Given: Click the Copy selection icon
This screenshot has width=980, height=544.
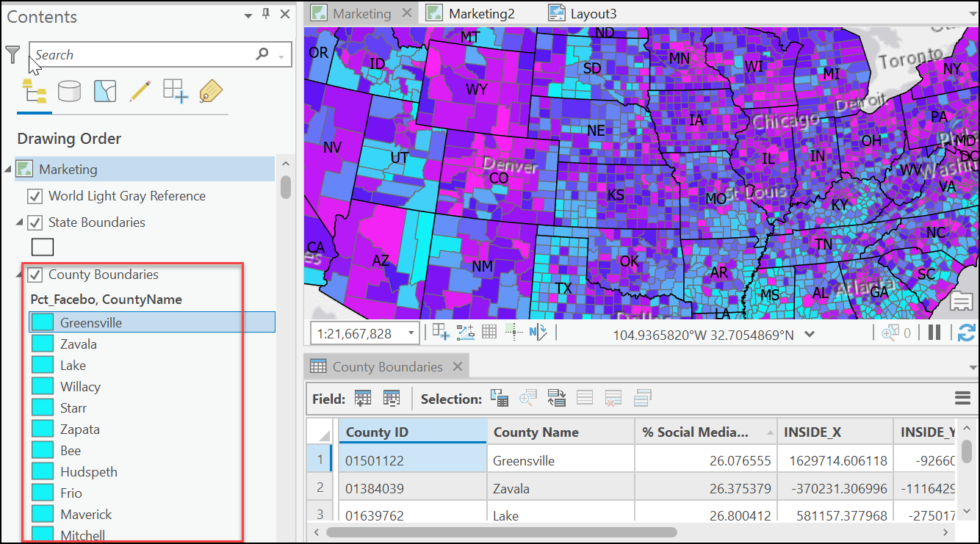Looking at the screenshot, I should (642, 399).
